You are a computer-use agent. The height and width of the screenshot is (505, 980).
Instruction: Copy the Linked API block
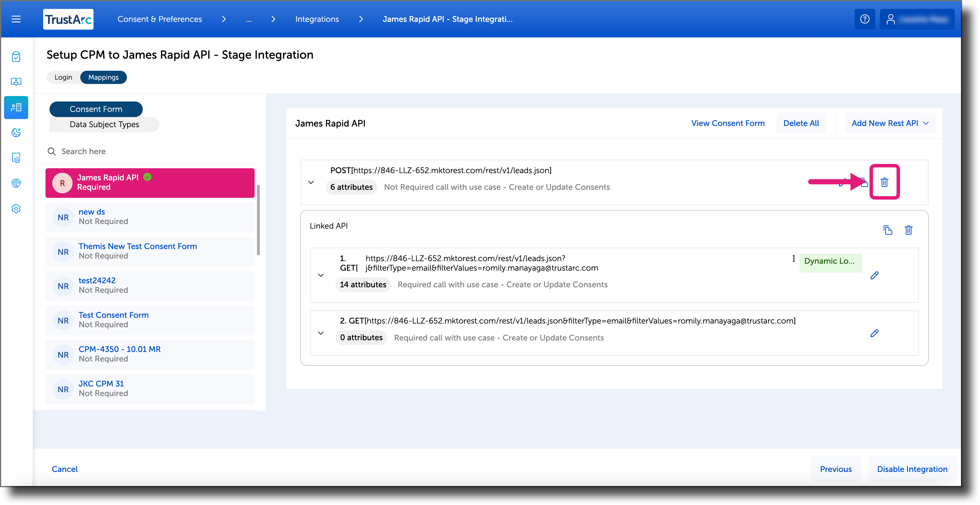[888, 230]
